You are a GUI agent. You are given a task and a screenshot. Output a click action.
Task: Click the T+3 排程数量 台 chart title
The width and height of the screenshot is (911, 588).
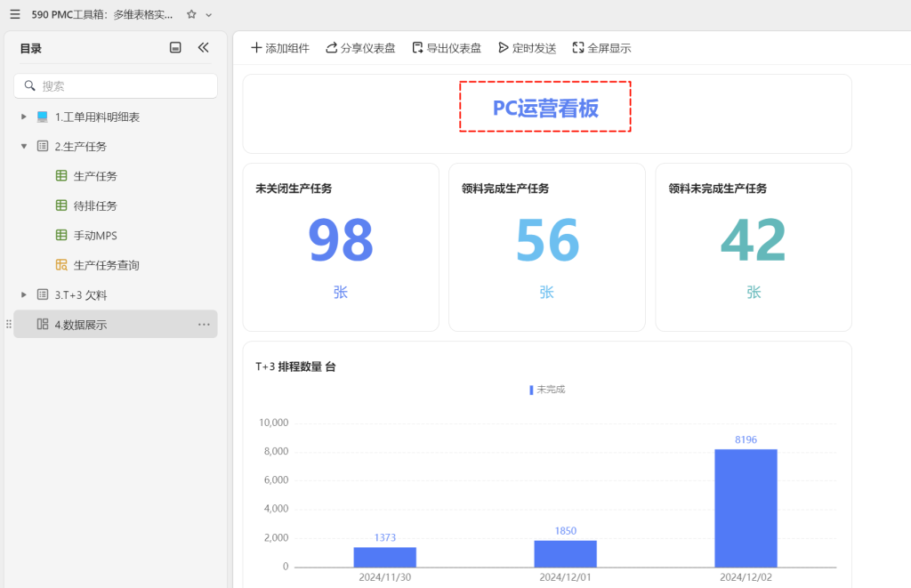pyautogui.click(x=295, y=366)
